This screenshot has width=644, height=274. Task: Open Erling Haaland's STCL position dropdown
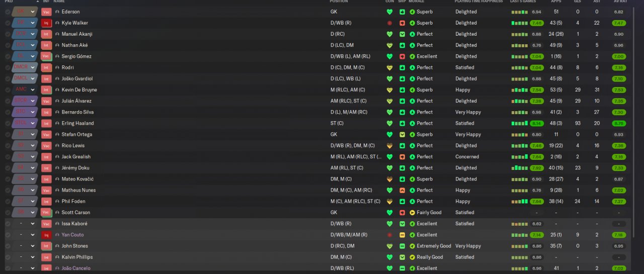(33, 123)
